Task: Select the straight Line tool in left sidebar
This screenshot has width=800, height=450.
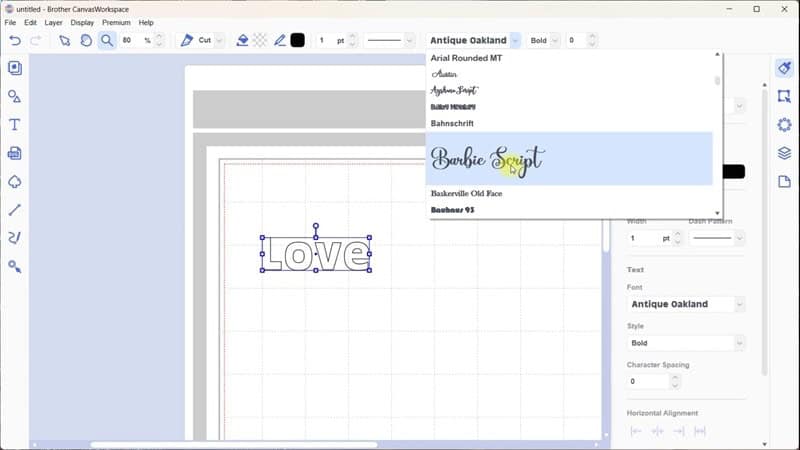Action: point(15,210)
